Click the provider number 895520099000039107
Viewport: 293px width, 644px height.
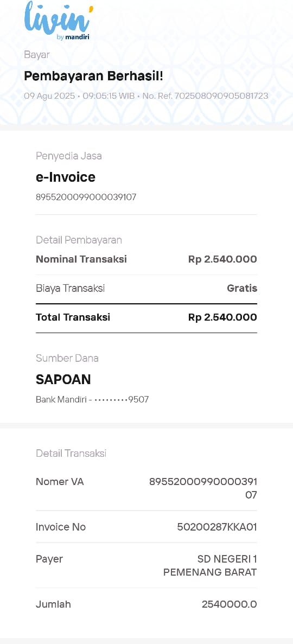pos(86,197)
